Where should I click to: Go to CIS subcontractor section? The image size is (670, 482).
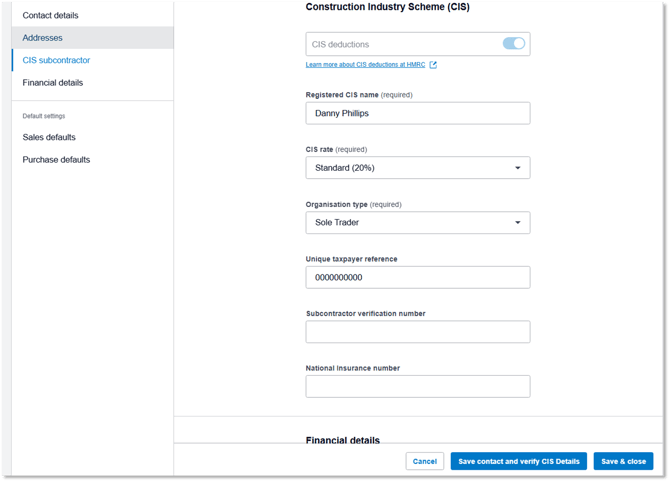[56, 61]
